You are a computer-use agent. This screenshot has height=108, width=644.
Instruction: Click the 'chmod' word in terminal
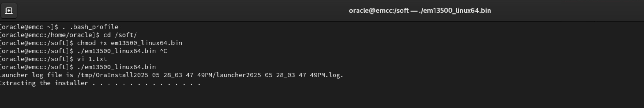coord(86,43)
